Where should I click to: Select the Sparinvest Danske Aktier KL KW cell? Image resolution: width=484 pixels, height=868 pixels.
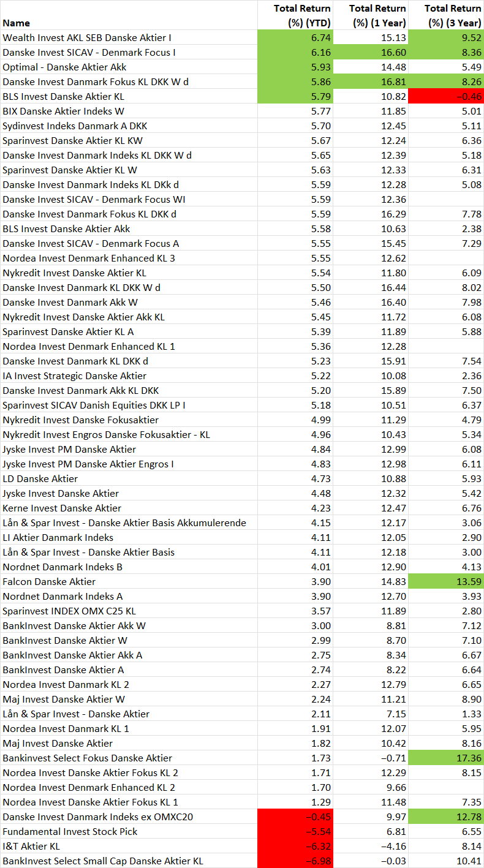129,140
